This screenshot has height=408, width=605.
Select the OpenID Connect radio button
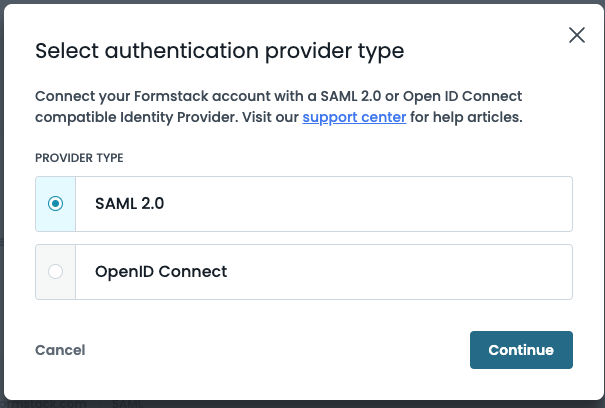(56, 271)
